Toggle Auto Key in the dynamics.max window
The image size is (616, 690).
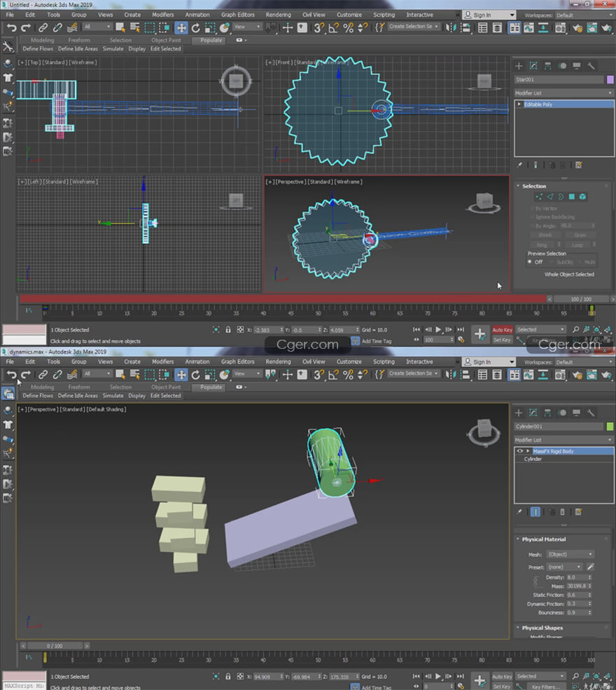point(502,677)
